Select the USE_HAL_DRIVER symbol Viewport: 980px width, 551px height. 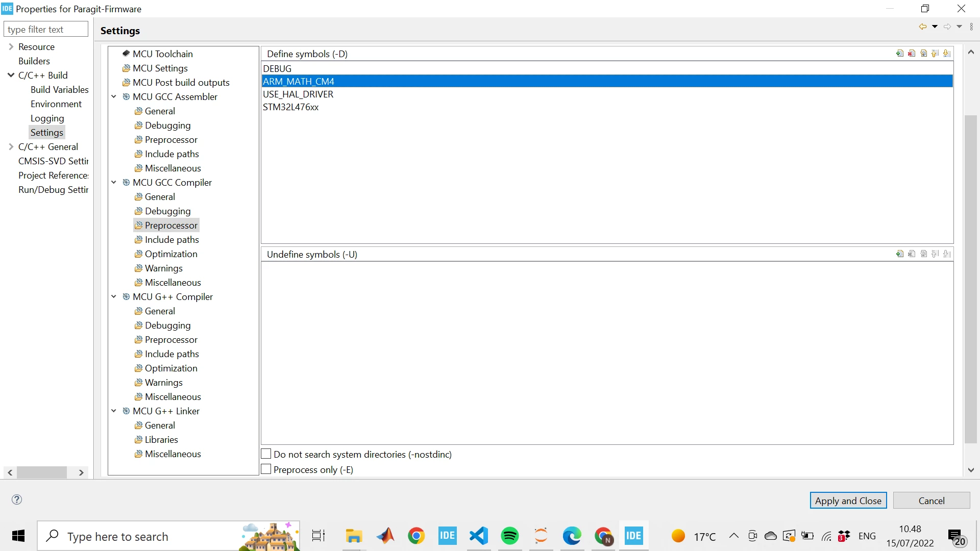point(607,94)
